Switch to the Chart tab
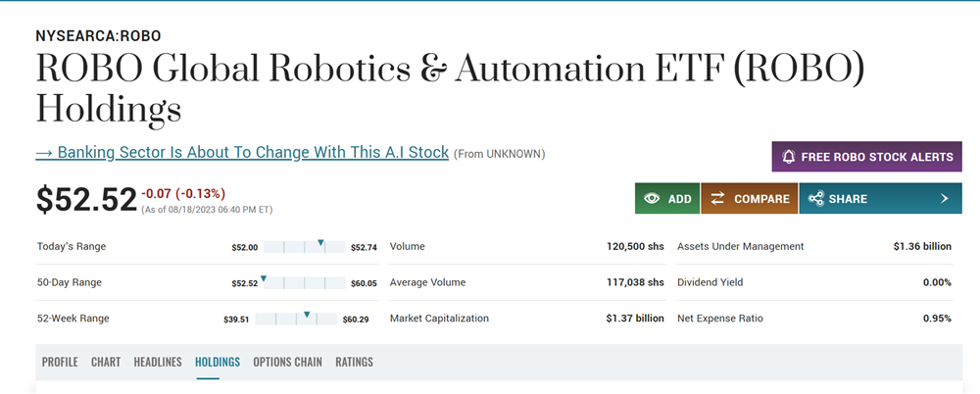This screenshot has height=394, width=980. point(106,362)
